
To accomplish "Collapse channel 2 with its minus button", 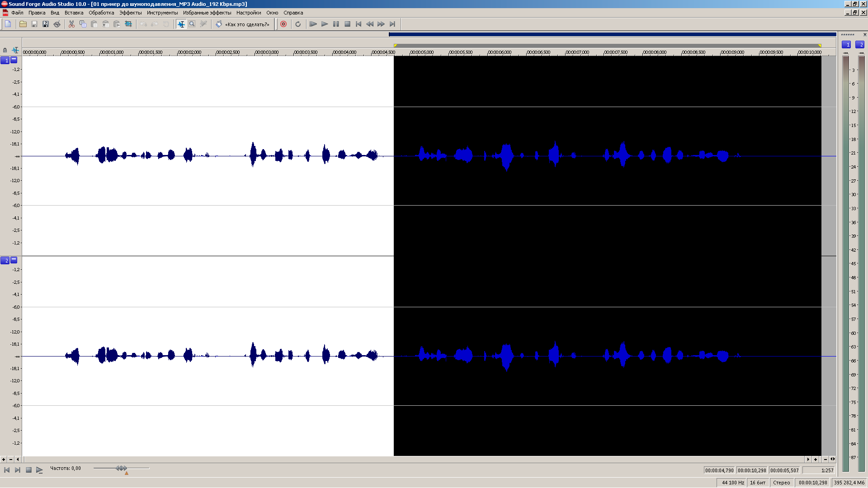I will [x=14, y=260].
